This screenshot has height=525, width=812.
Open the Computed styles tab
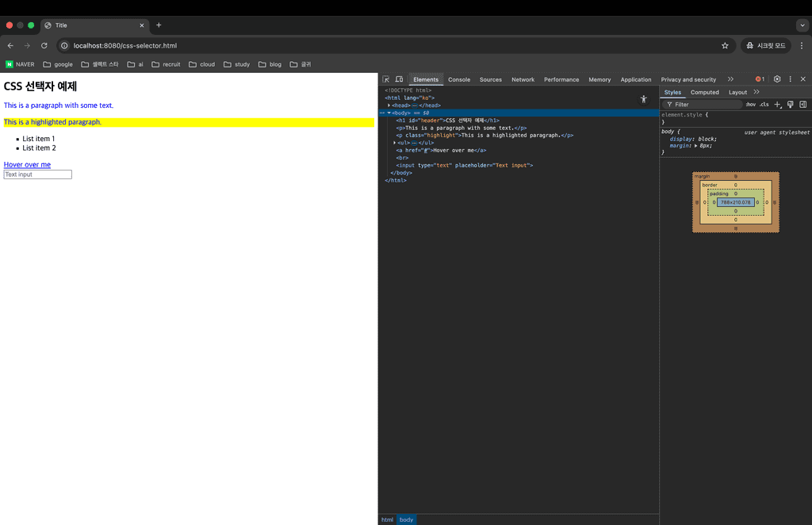pos(704,92)
